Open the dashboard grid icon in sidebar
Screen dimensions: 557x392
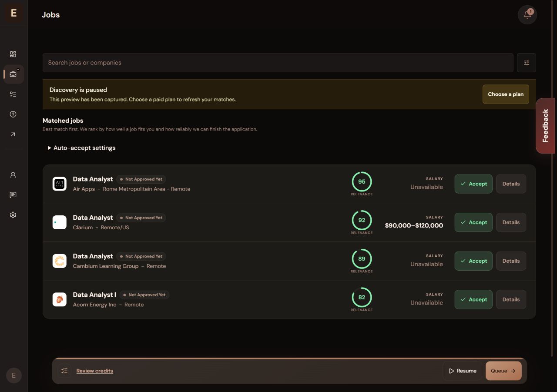click(x=13, y=54)
